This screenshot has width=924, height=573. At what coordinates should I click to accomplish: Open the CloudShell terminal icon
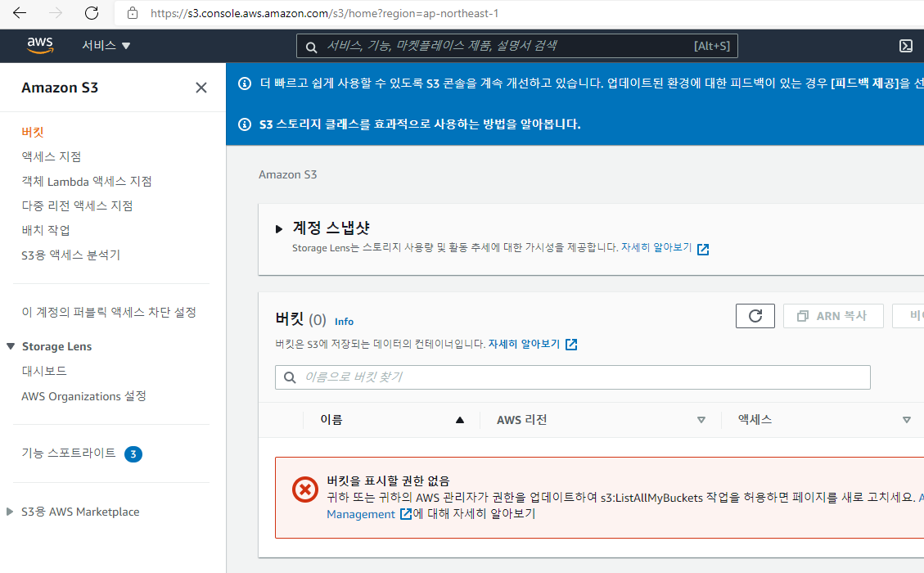(906, 46)
